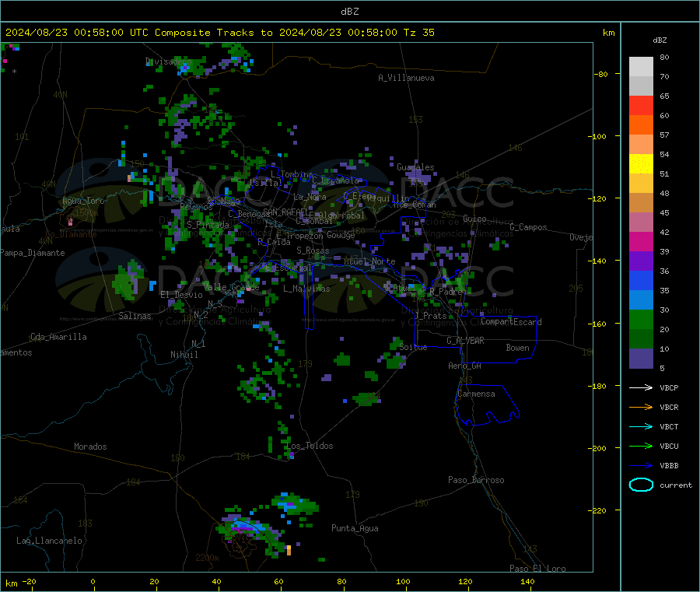The width and height of the screenshot is (700, 592).
Task: Click the 'Valle_Grande' map label
Action: coord(231,287)
